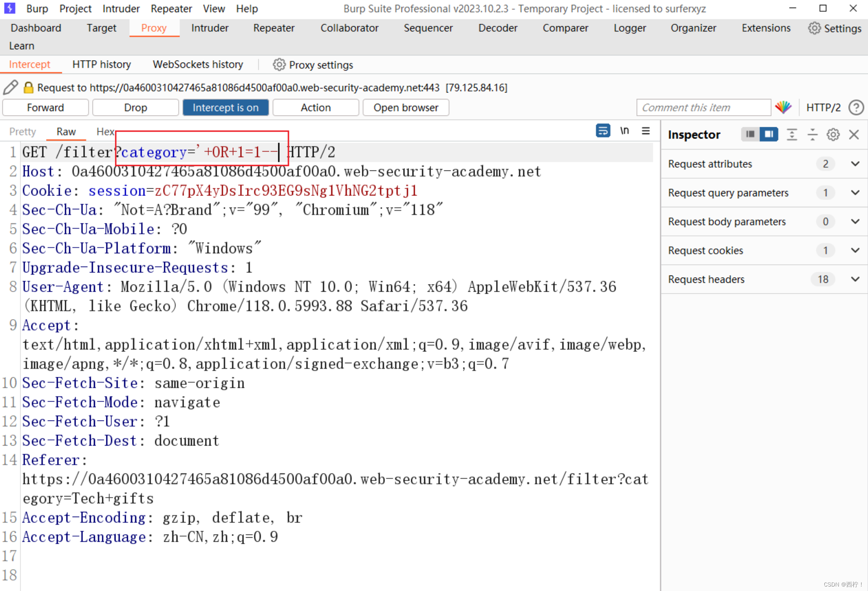Toggle the Intercept is on button
The image size is (868, 591).
tap(225, 107)
